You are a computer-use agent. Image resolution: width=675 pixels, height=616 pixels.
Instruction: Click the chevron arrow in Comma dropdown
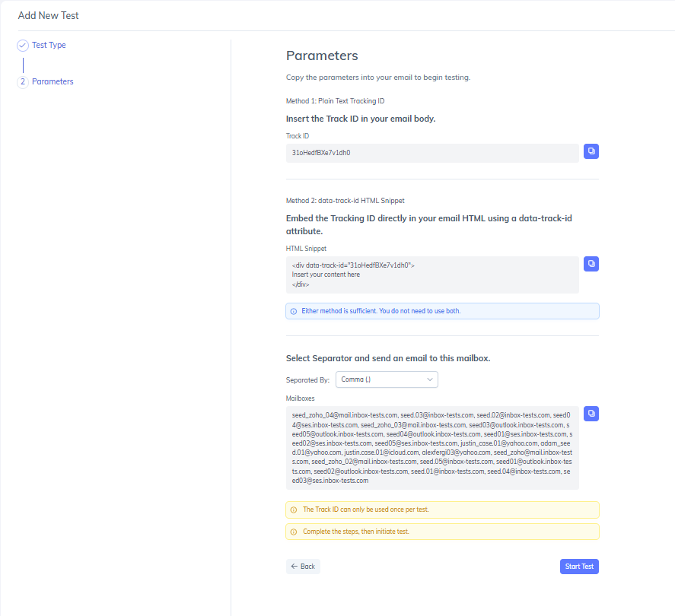430,379
